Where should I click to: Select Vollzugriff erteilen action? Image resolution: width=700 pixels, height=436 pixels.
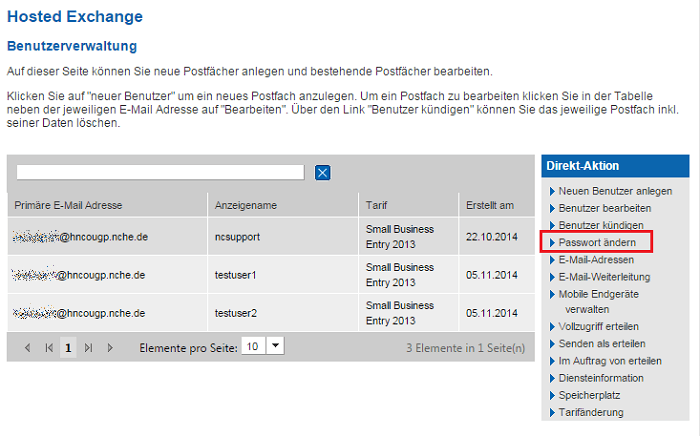598,327
